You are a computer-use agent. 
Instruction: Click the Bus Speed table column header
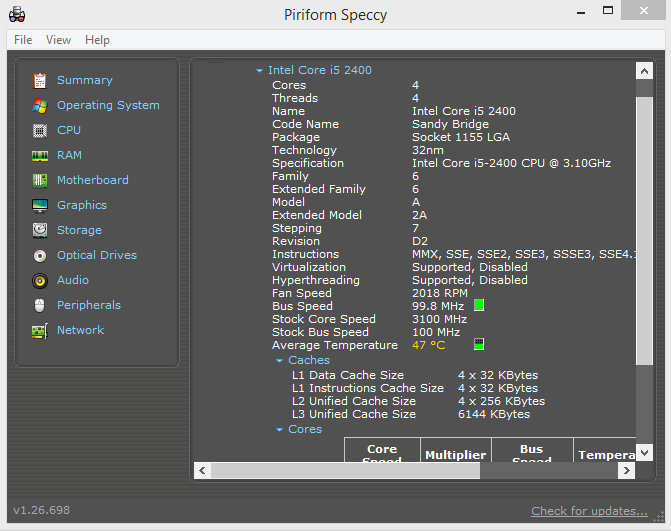[x=532, y=450]
